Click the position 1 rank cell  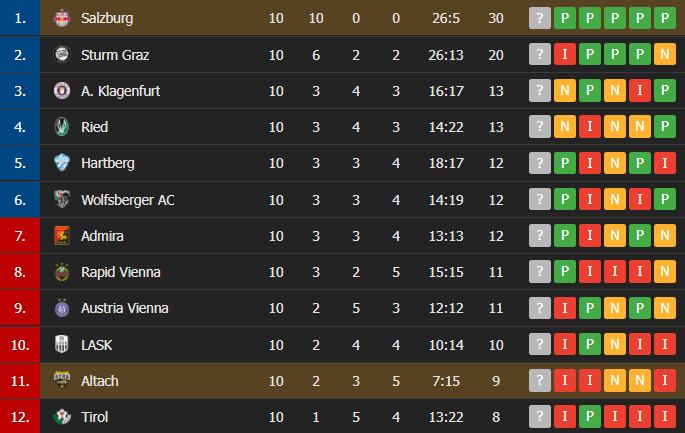click(20, 17)
